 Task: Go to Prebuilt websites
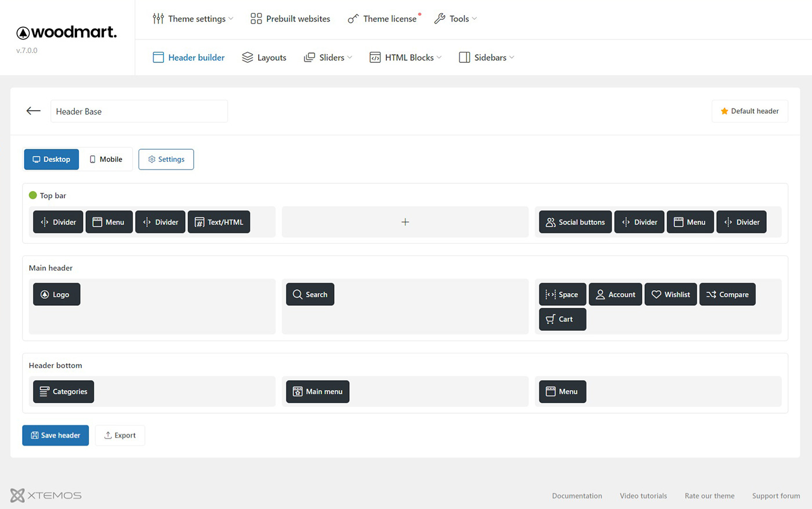pos(290,19)
